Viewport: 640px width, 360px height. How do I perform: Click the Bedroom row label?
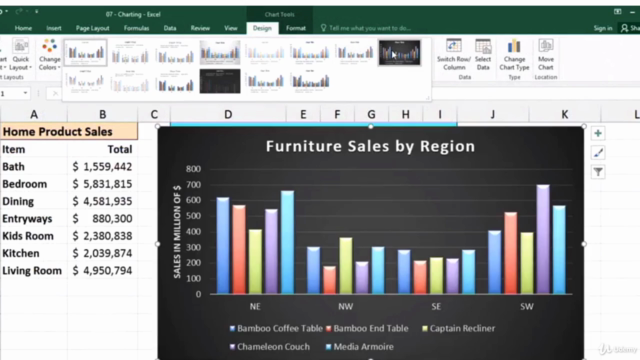[24, 184]
